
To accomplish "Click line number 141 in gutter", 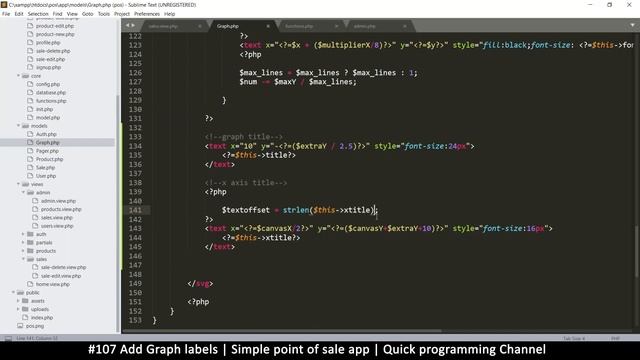I will tap(135, 210).
